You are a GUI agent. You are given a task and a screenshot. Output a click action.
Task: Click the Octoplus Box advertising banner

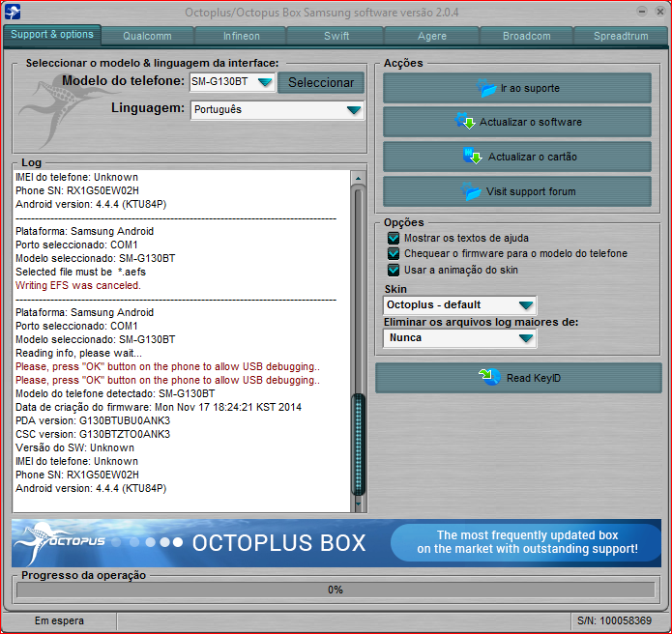point(336,543)
